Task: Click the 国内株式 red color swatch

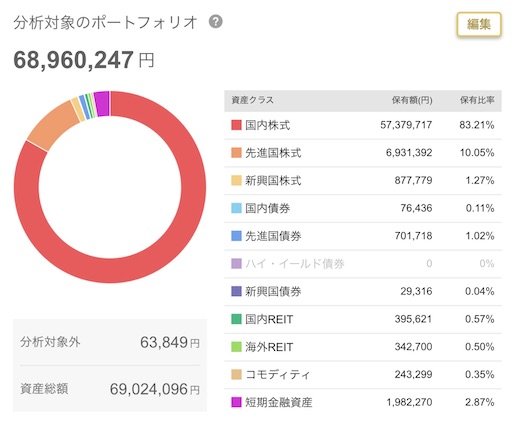Action: click(x=236, y=125)
